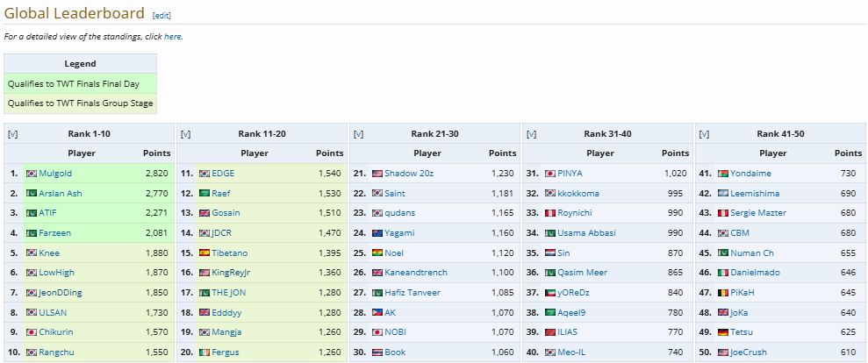Click the Morocco flag beside ILIAS
The image size is (868, 363).
click(x=550, y=332)
